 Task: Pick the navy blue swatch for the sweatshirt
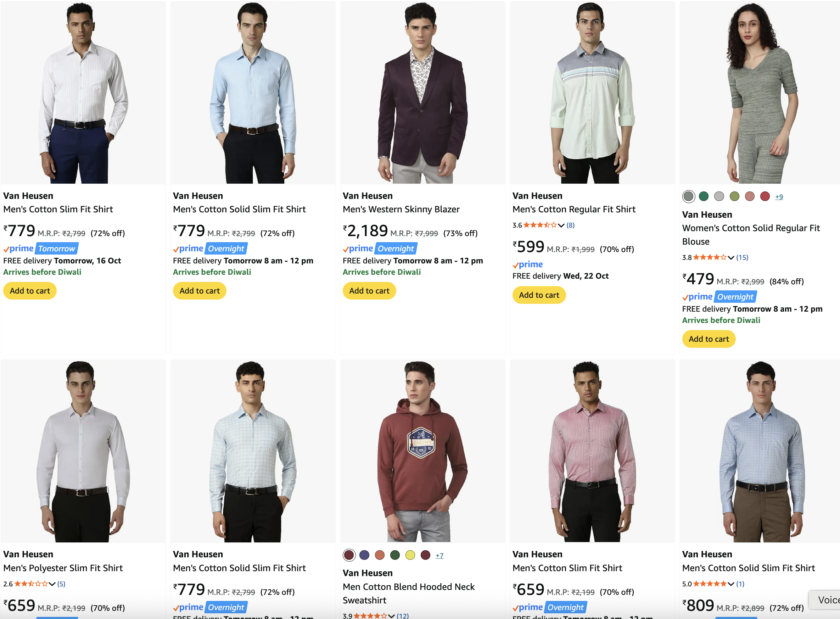pos(364,555)
